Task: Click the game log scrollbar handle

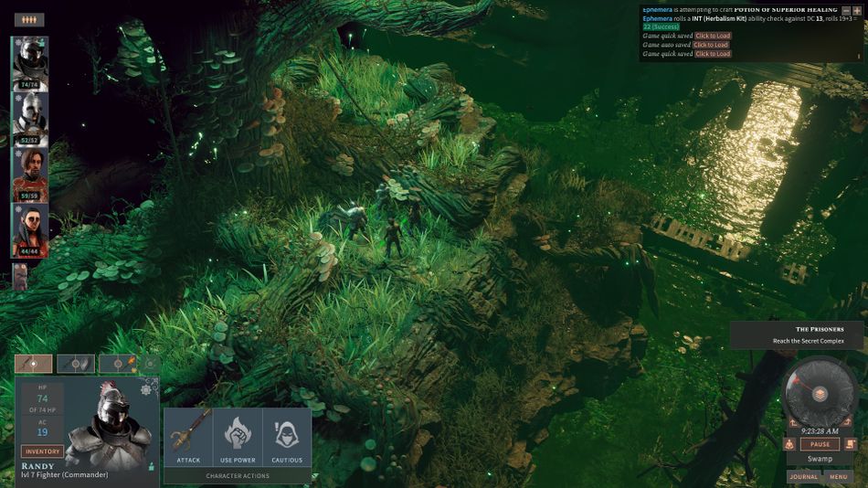Action: point(859,56)
